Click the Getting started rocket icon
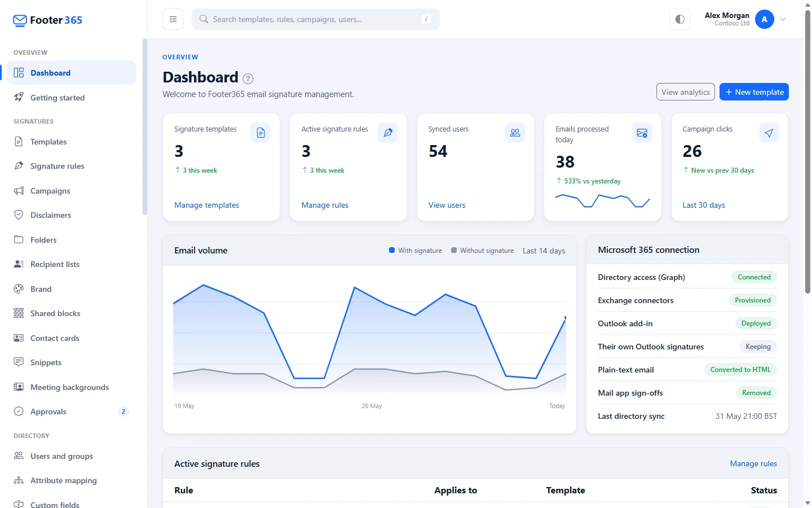The width and height of the screenshot is (812, 508). [19, 97]
